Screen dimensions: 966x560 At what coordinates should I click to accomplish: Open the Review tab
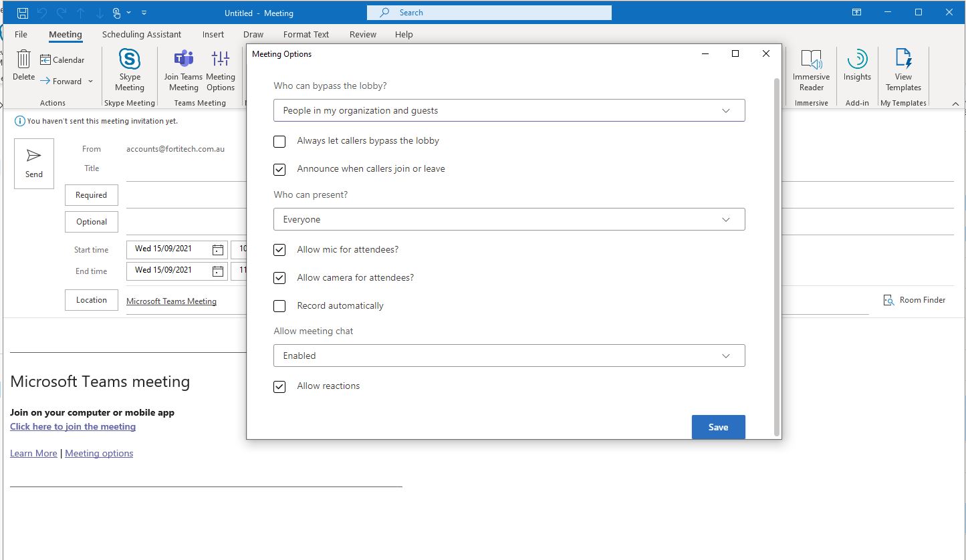363,34
